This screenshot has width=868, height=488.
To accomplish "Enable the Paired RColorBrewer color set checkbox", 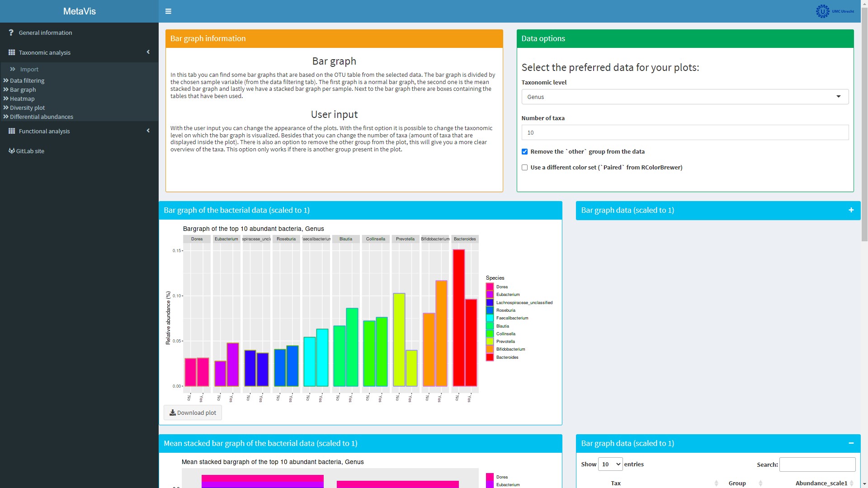I will tap(524, 168).
